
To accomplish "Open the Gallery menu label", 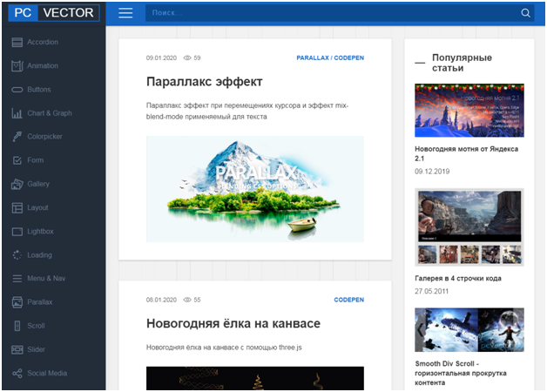I will tap(38, 184).
